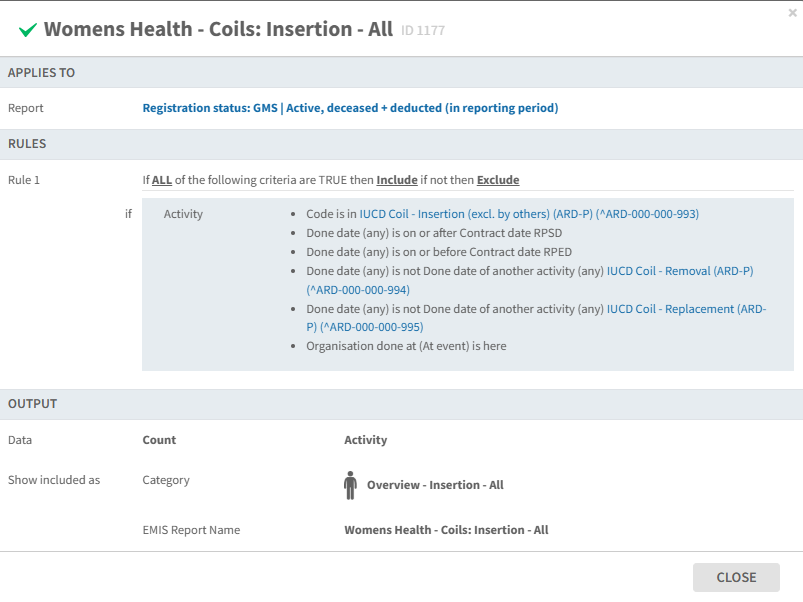Click the green checkmark status icon
This screenshot has width=803, height=602.
click(x=28, y=30)
